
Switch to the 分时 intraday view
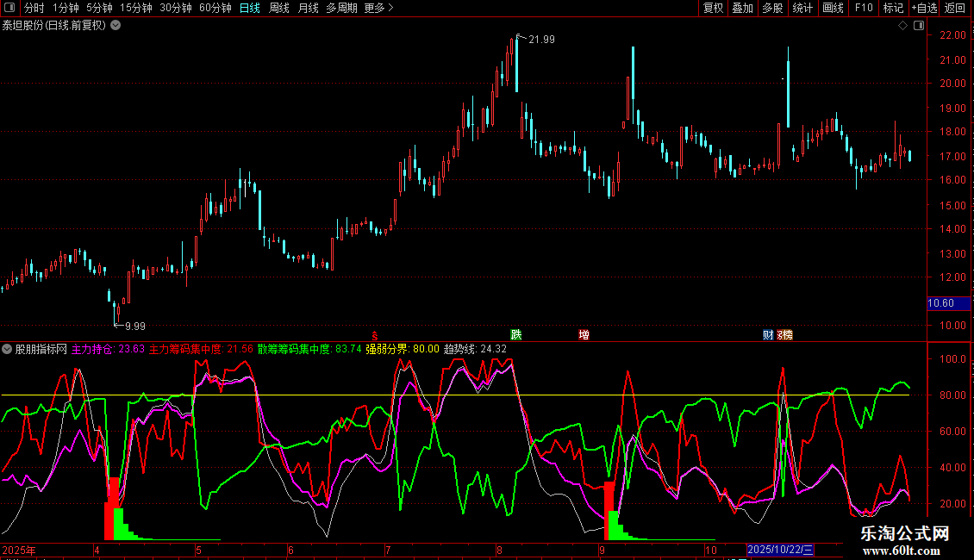pos(34,8)
